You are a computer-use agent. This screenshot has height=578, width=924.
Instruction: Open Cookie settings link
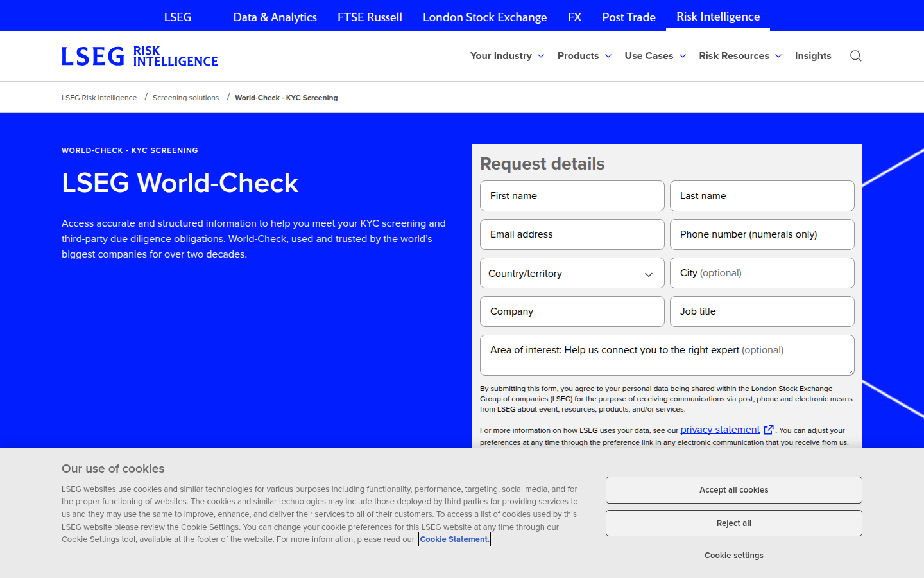pos(734,556)
